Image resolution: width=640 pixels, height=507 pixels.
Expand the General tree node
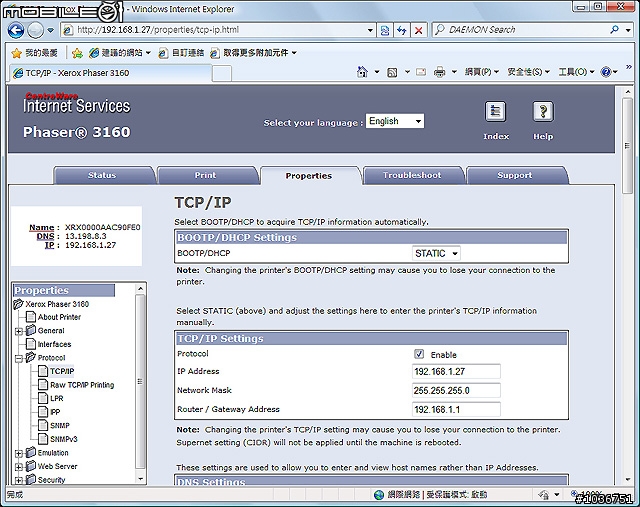[18, 331]
